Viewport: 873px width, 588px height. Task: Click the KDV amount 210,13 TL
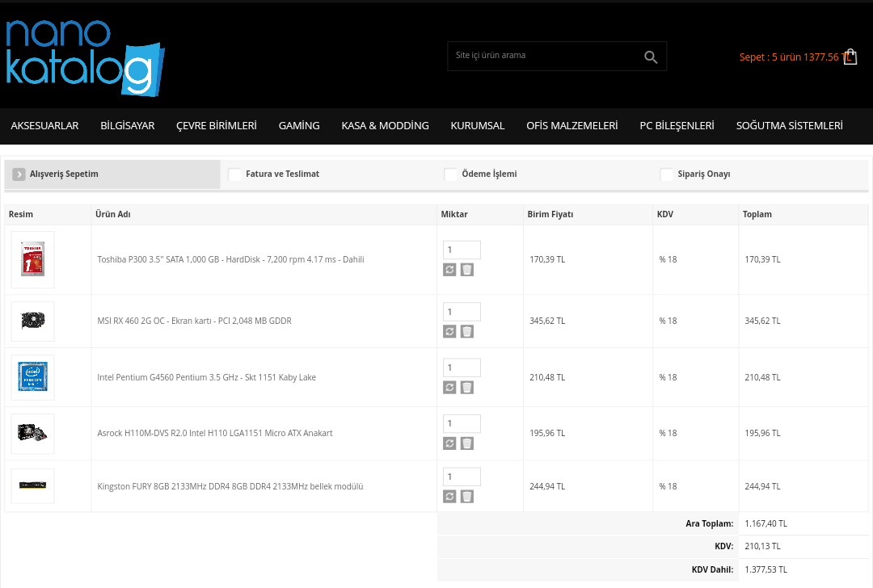click(763, 546)
